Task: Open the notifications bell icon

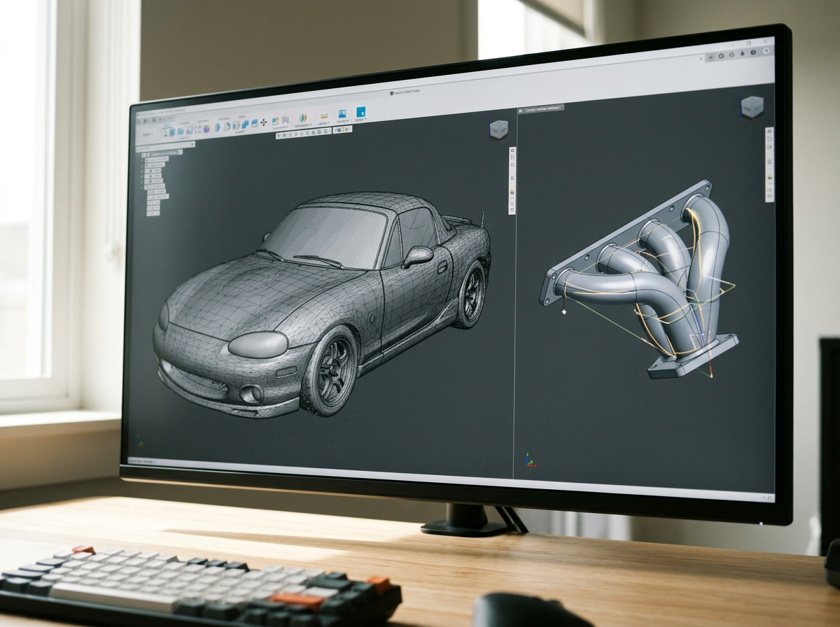Action: click(742, 53)
